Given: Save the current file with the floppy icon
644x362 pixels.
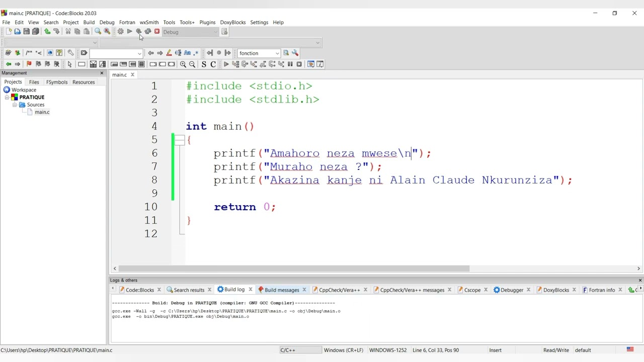Looking at the screenshot, I should point(26,32).
